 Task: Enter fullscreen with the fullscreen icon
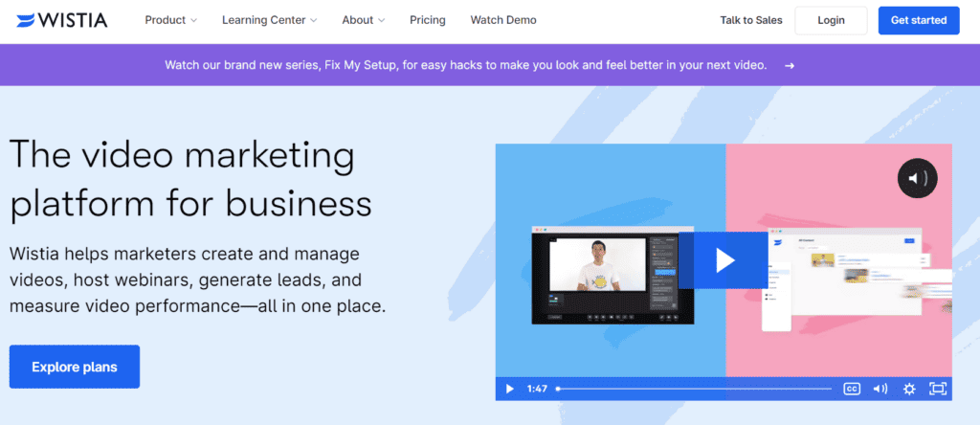(x=938, y=389)
